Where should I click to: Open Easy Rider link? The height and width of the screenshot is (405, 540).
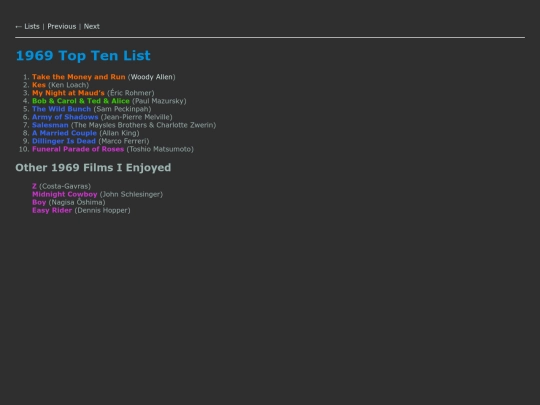(52, 210)
